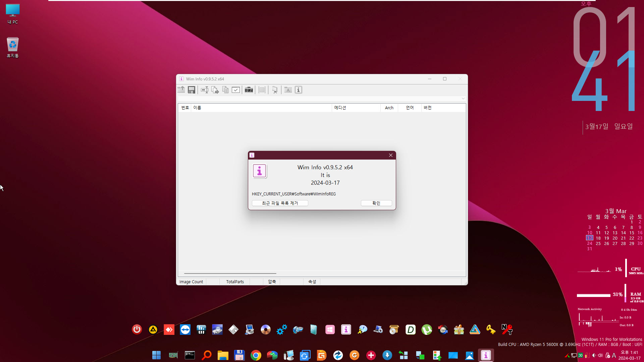This screenshot has height=362, width=644.
Task: Click the input language A tray indicator
Action: click(x=614, y=355)
